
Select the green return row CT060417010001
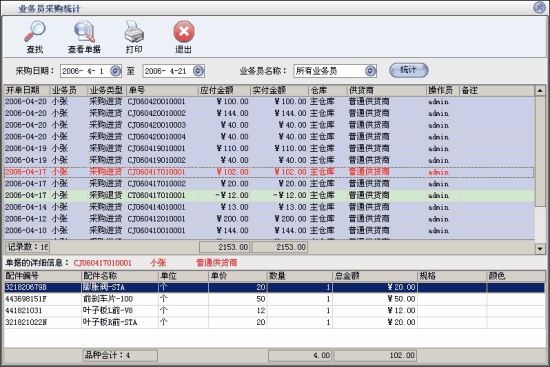[x=269, y=195]
